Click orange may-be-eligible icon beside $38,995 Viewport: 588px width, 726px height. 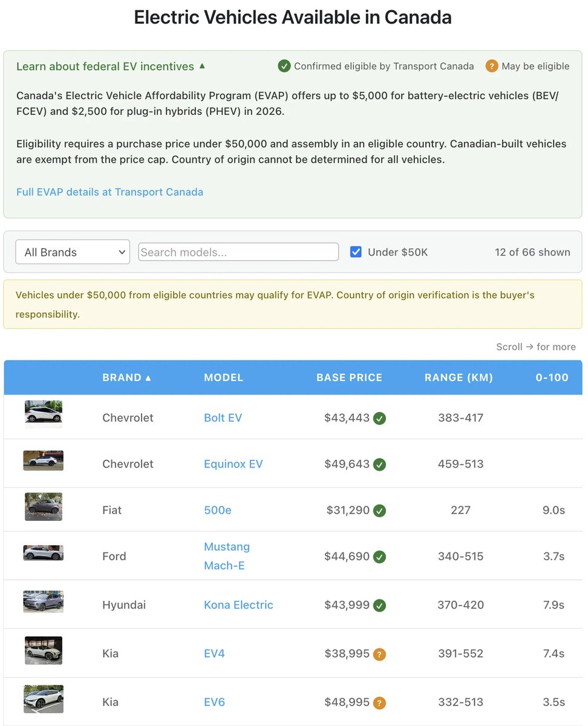pyautogui.click(x=379, y=654)
